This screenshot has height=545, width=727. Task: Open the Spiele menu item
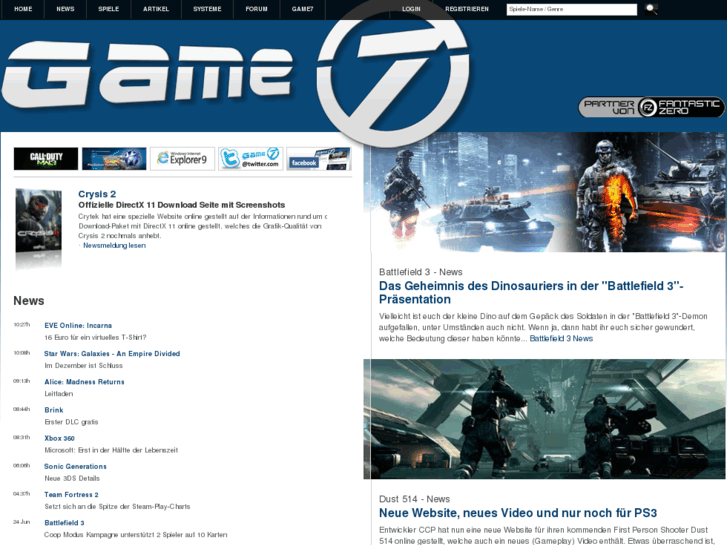click(x=108, y=9)
